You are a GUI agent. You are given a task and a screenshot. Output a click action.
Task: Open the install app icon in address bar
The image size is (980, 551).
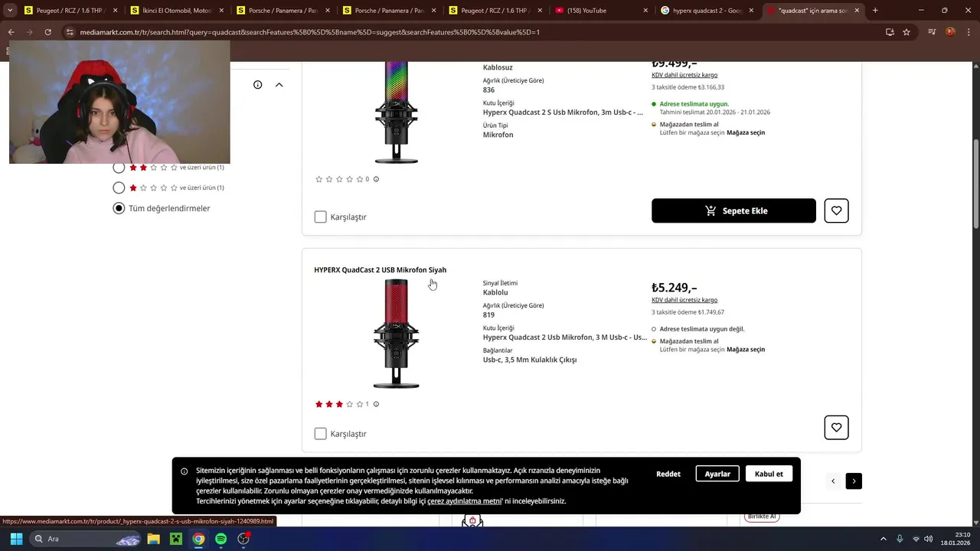tap(890, 32)
